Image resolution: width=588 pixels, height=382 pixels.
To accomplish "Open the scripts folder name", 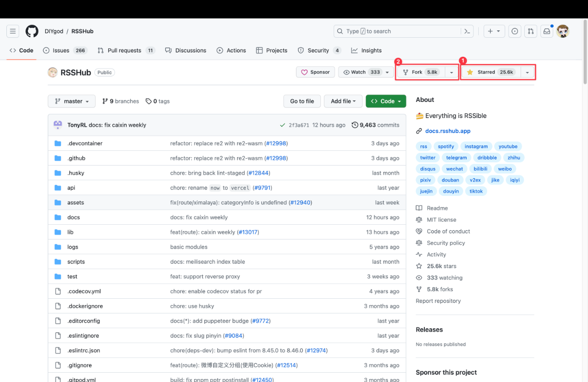I will coord(76,262).
